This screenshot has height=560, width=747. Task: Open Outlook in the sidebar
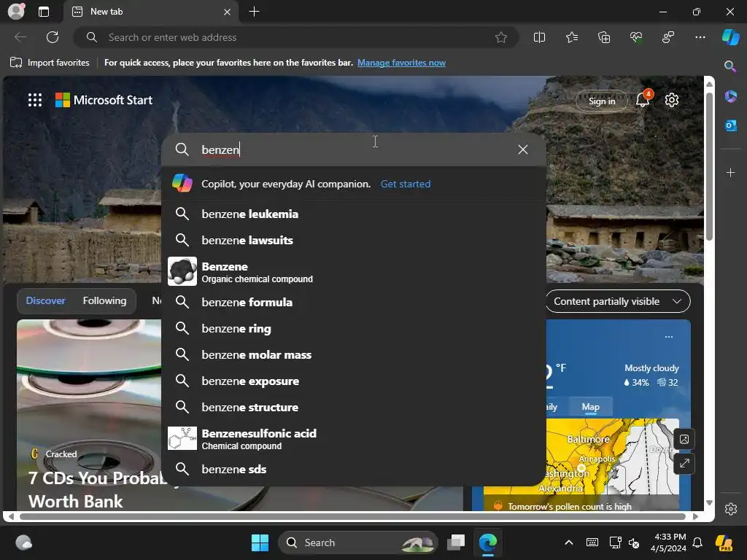coord(730,125)
